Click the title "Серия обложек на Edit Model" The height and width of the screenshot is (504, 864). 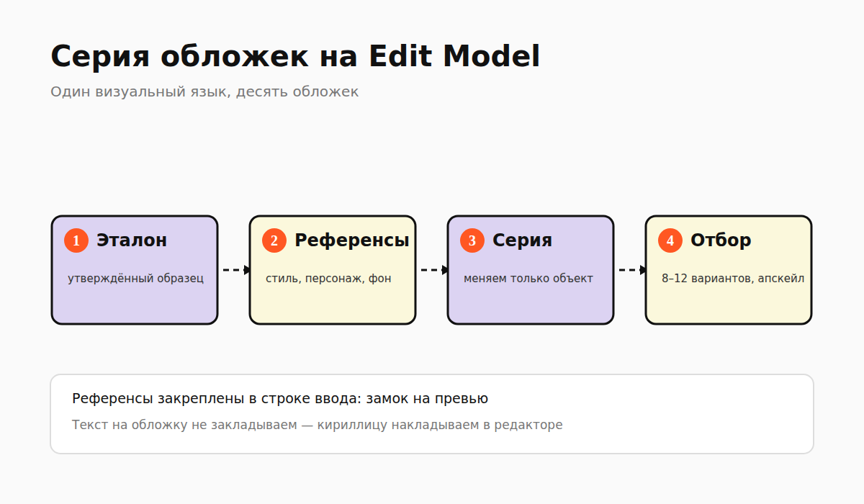(295, 56)
